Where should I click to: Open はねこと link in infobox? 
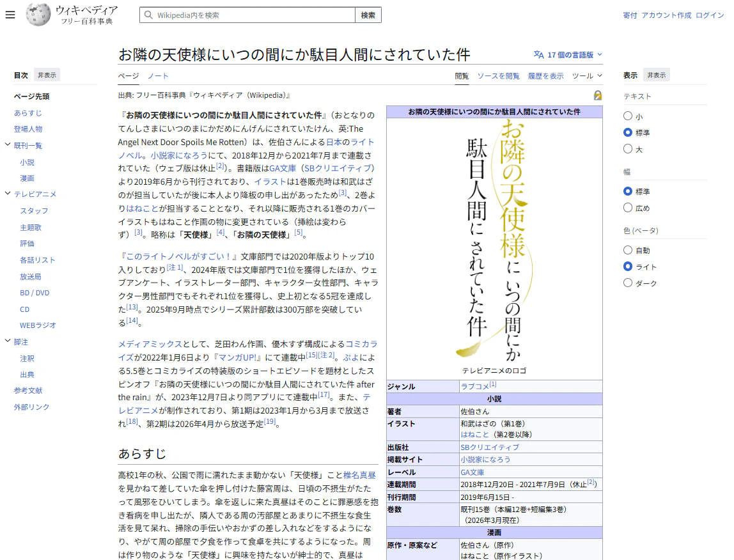(474, 435)
